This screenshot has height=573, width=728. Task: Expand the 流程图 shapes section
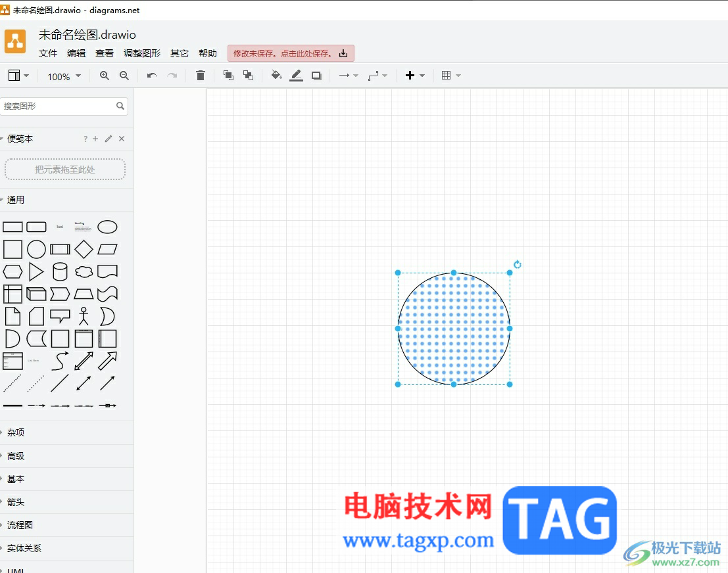pos(20,525)
